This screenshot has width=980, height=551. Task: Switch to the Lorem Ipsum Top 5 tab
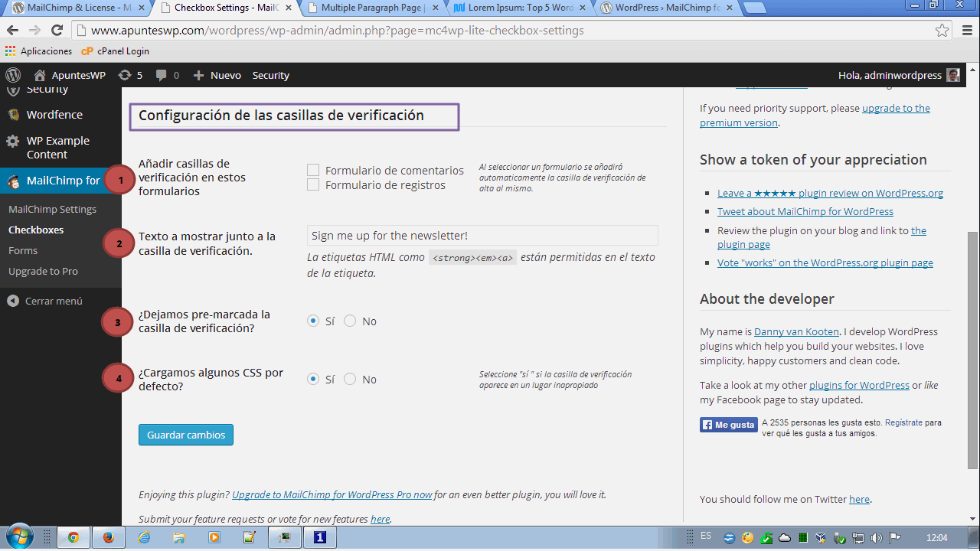tap(519, 8)
